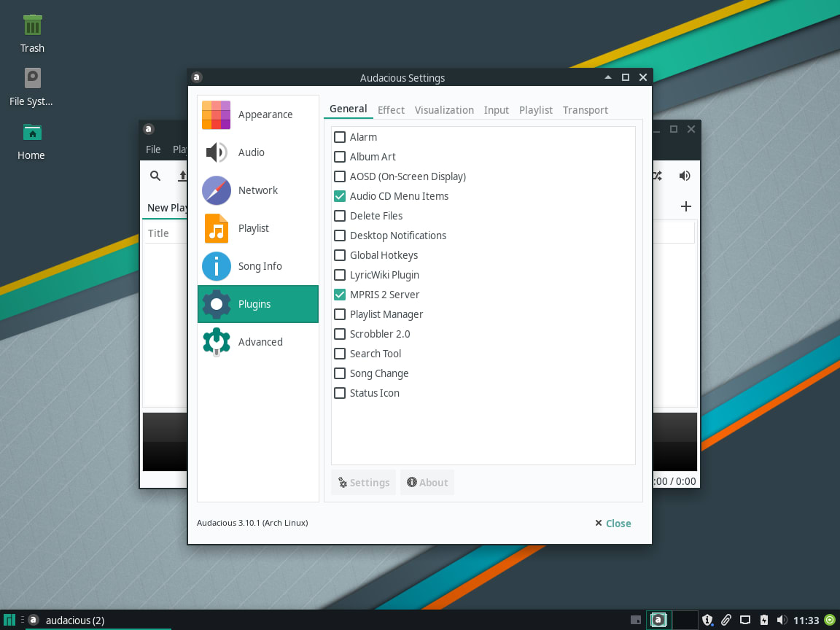Click the clock showing 11:33
840x630 pixels.
[x=806, y=621]
